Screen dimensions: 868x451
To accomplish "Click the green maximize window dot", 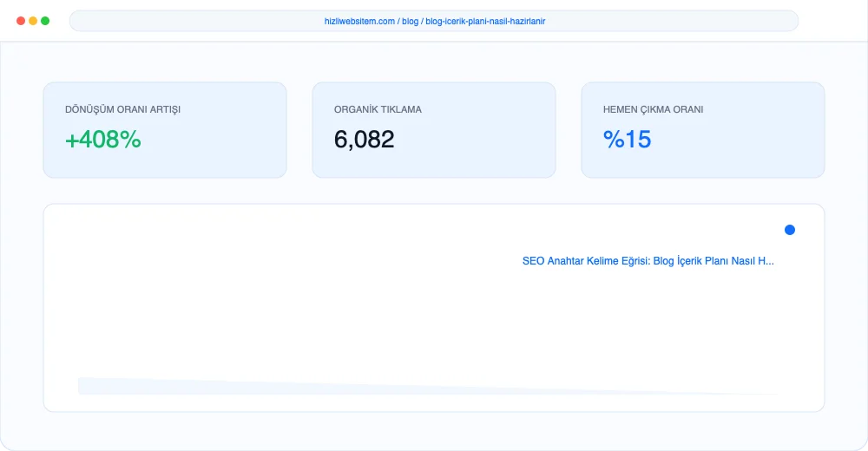I will (x=45, y=21).
